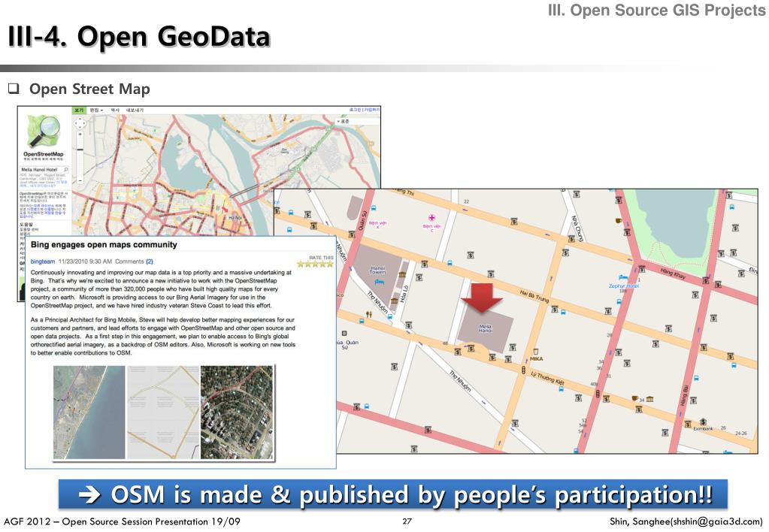Zoom in with the plus button
This screenshot has width=769, height=532.
(x=80, y=134)
